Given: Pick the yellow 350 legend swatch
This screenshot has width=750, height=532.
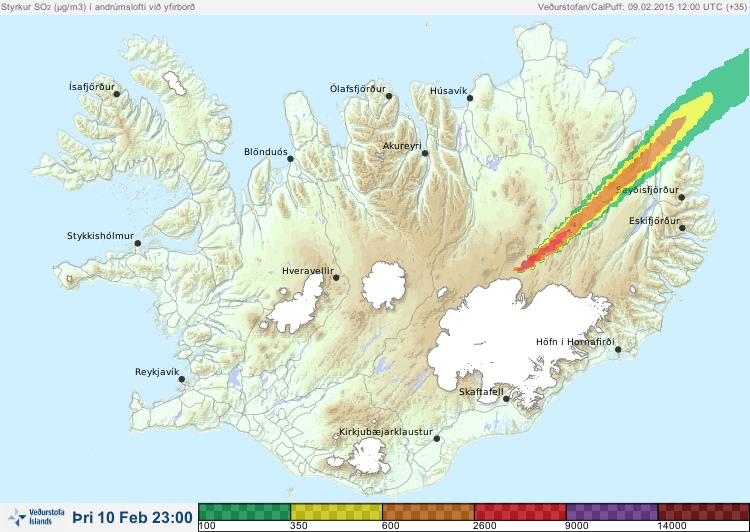Looking at the screenshot, I should [x=336, y=512].
